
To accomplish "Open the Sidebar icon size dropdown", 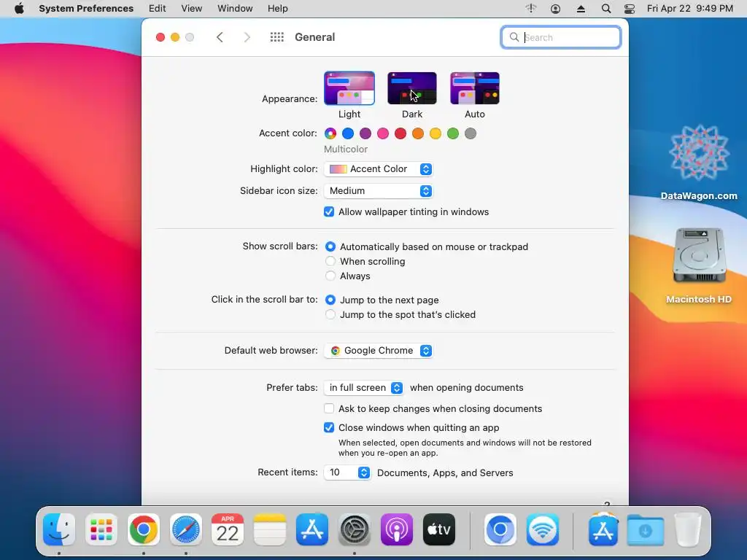I will pos(379,191).
